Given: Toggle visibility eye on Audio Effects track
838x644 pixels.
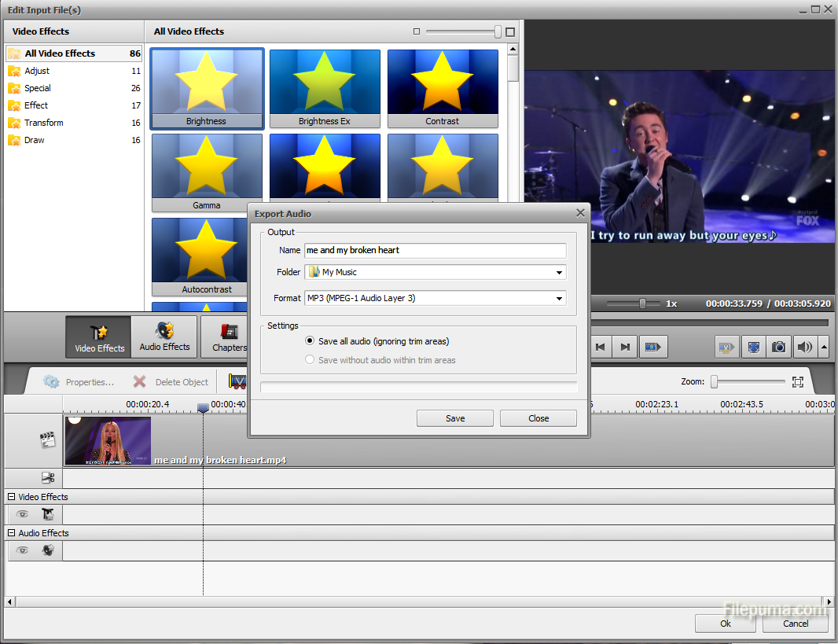Looking at the screenshot, I should [23, 550].
